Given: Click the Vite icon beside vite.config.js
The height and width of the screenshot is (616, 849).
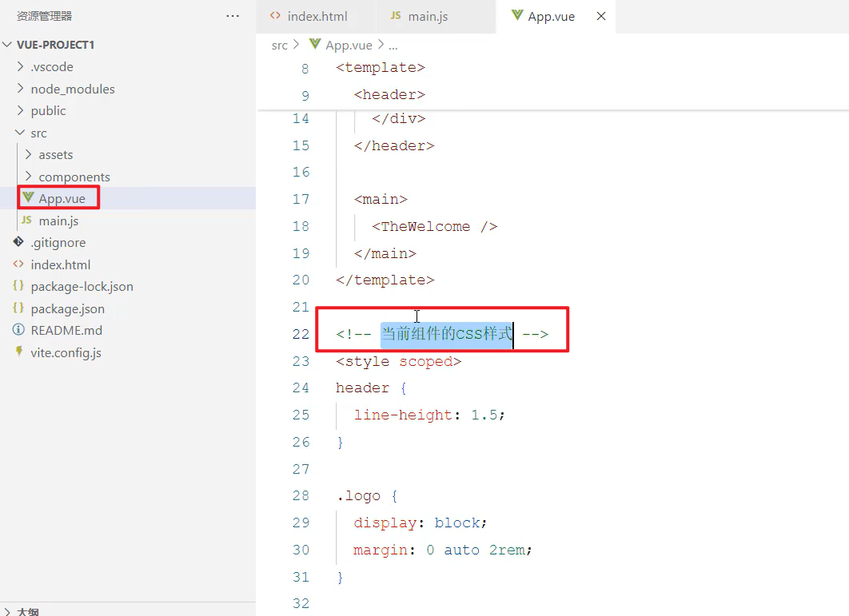Looking at the screenshot, I should tap(19, 352).
